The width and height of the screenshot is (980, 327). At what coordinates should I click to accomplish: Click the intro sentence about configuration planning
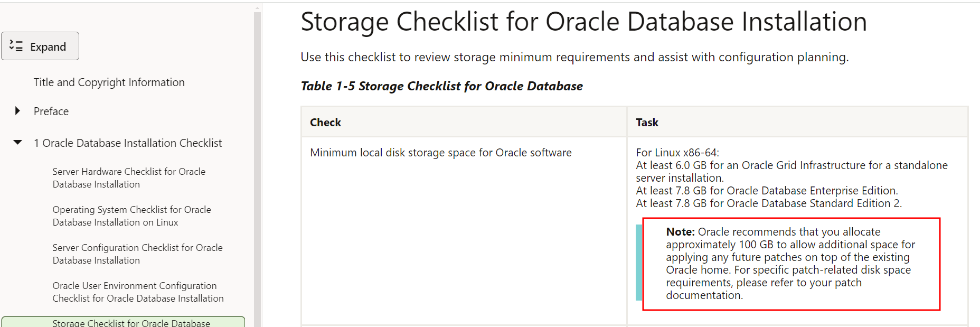coord(574,57)
